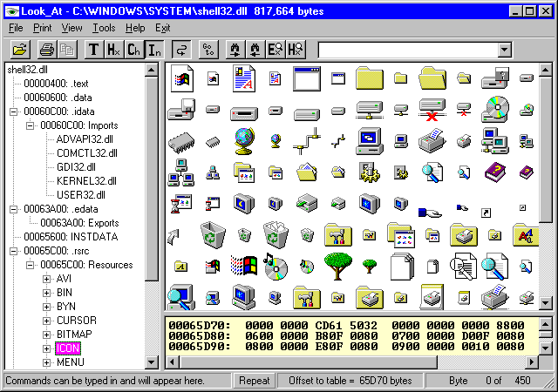The height and width of the screenshot is (392, 558).
Task: Click the Hx hex search icon
Action: 296,50
